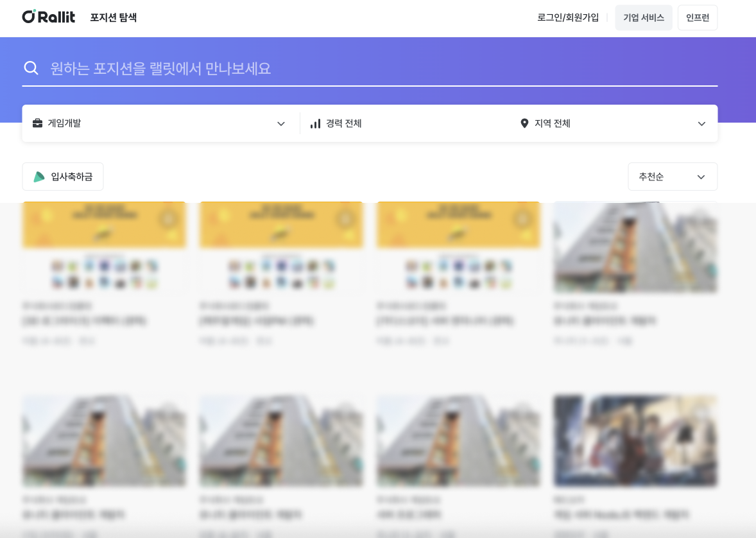The image size is (756, 538).
Task: Focus the position search field
Action: coord(370,68)
